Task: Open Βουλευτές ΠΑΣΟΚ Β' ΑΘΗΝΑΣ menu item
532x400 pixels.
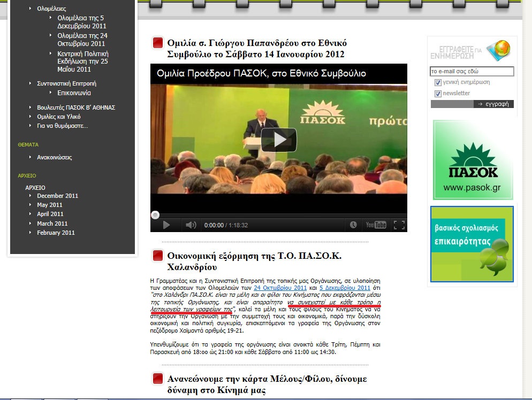Action: 76,107
